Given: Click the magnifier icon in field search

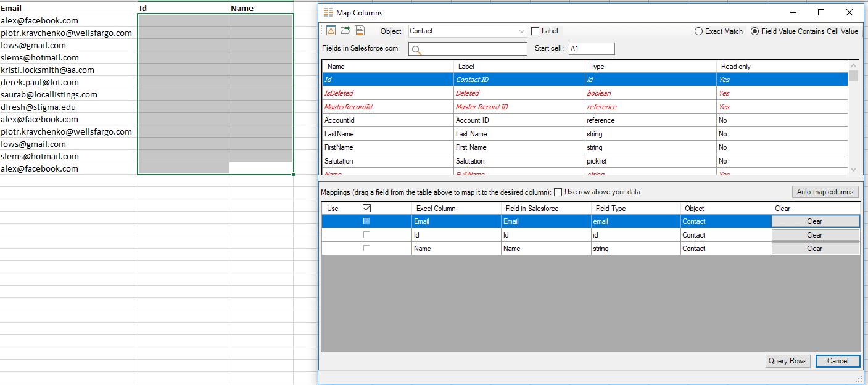Looking at the screenshot, I should (x=416, y=50).
